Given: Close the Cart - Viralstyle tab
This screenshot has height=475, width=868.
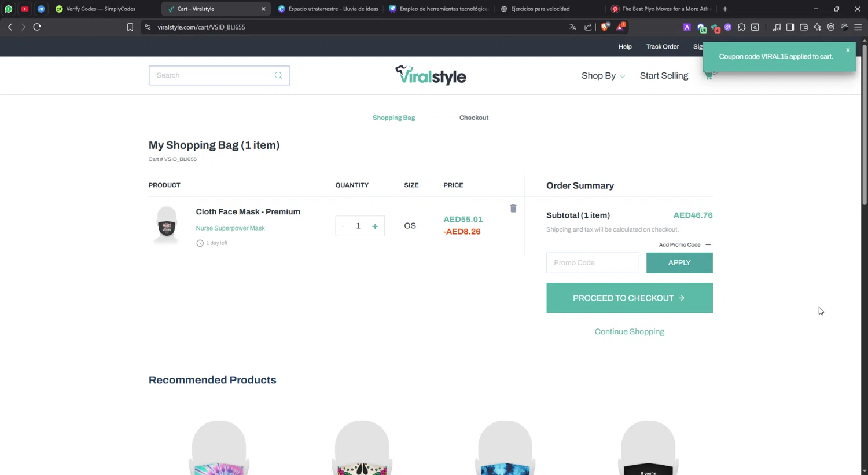Looking at the screenshot, I should [263, 9].
